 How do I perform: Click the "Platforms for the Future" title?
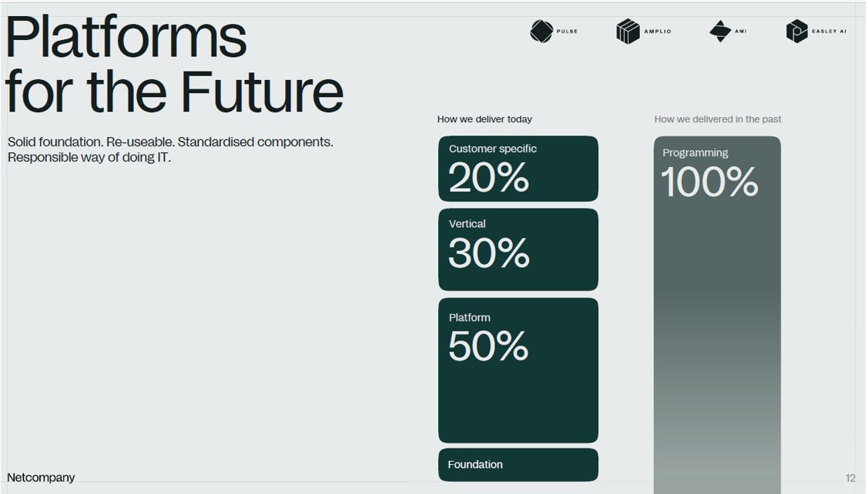click(174, 65)
